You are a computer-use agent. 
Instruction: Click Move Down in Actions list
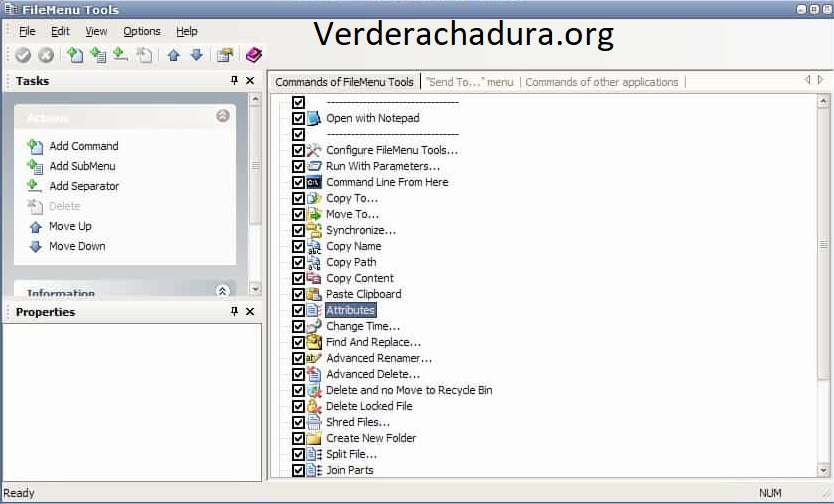[77, 246]
